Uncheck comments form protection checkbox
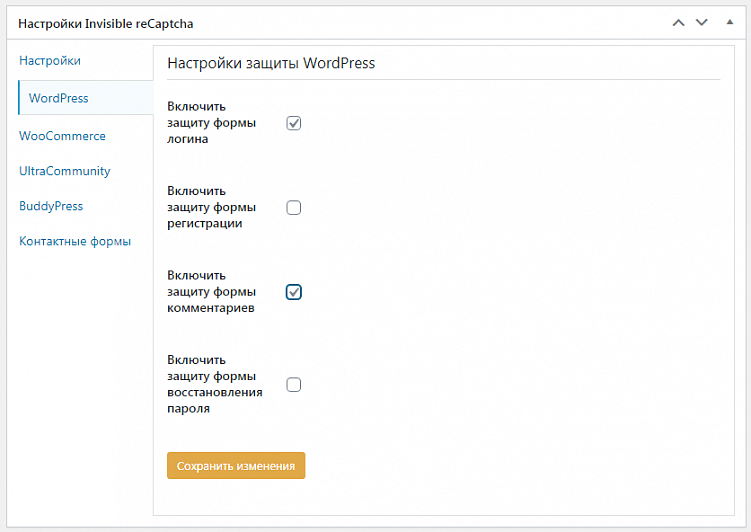Viewport: 751px width, 532px height. 294,292
